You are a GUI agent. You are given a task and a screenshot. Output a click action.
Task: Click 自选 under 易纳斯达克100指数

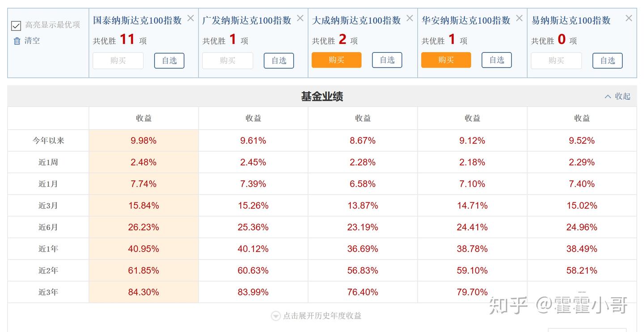[x=607, y=61]
